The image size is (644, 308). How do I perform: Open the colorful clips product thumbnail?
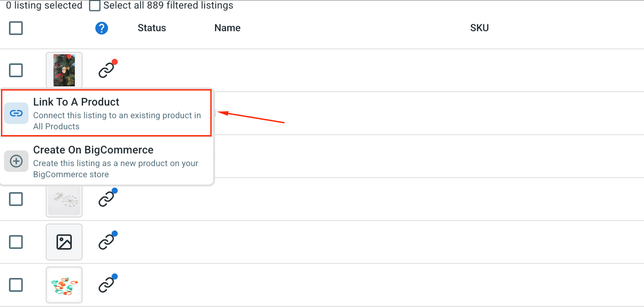(x=64, y=285)
